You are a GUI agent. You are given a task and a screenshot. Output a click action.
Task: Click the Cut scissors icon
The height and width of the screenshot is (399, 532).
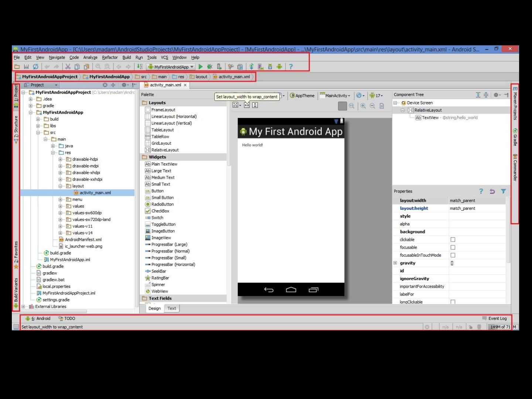(x=68, y=67)
